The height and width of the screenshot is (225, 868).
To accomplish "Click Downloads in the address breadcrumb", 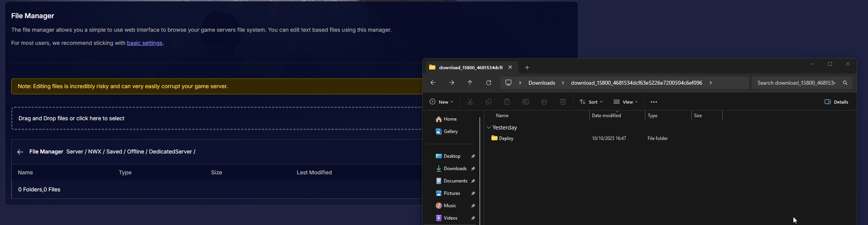I will click(542, 83).
